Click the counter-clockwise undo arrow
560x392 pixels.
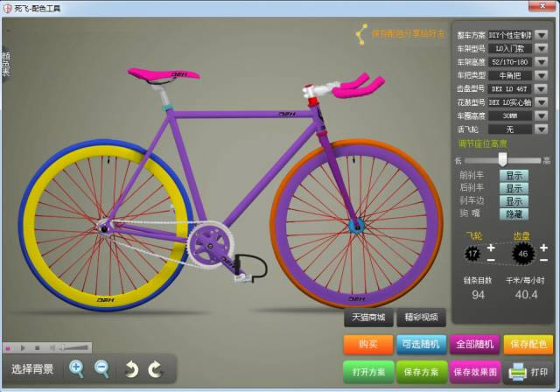pyautogui.click(x=131, y=368)
